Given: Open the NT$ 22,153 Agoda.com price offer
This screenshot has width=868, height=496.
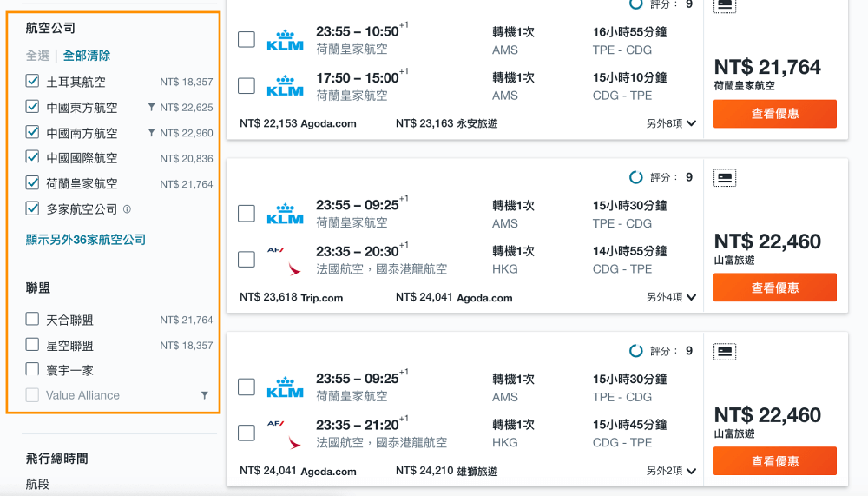Looking at the screenshot, I should (x=298, y=123).
